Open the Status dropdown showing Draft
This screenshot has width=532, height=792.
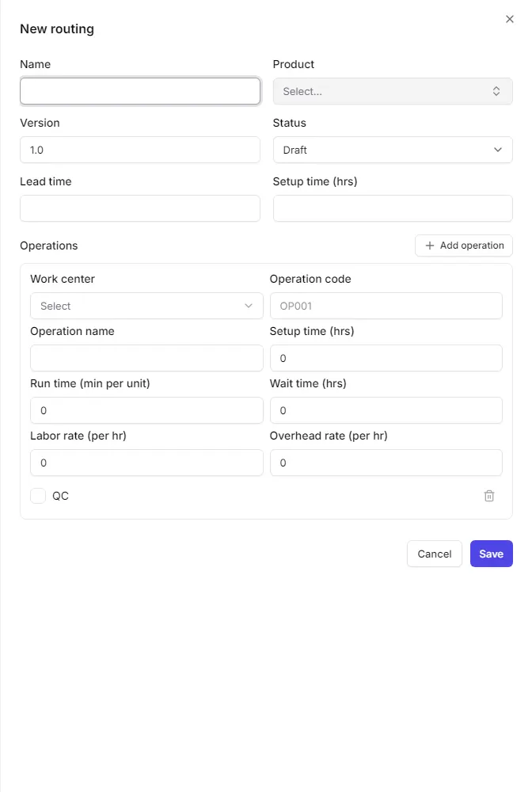click(x=392, y=150)
